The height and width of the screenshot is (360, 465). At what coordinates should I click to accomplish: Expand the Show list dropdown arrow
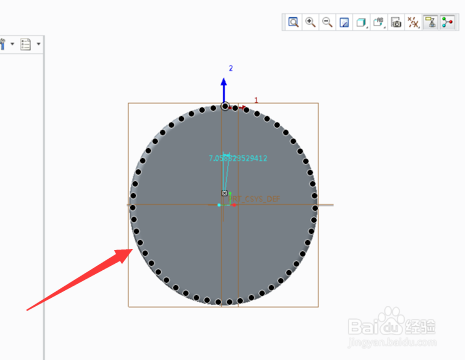pyautogui.click(x=38, y=44)
